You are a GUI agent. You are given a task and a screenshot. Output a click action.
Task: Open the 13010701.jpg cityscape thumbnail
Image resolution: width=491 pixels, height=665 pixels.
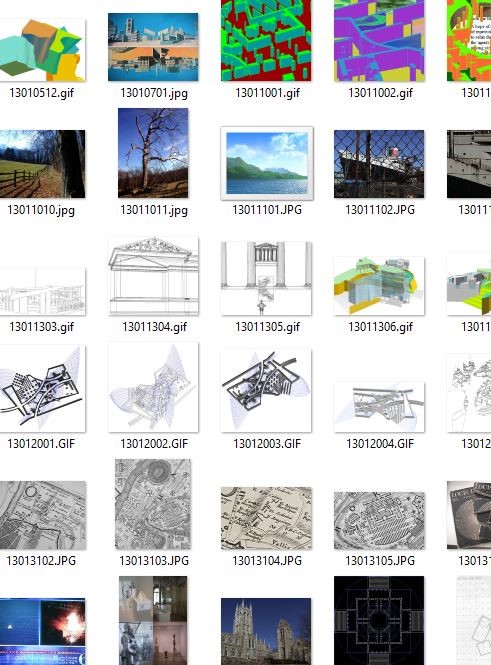coord(153,47)
